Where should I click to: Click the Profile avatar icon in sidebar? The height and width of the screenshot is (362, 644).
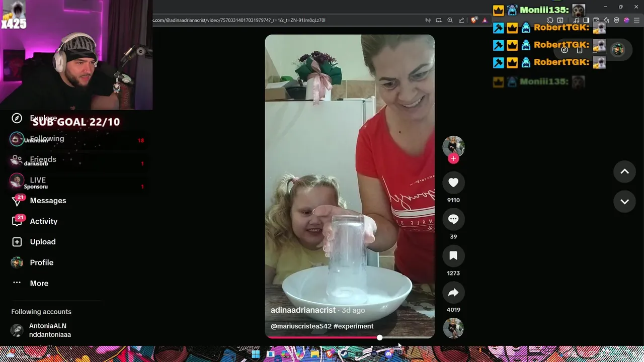(17, 262)
